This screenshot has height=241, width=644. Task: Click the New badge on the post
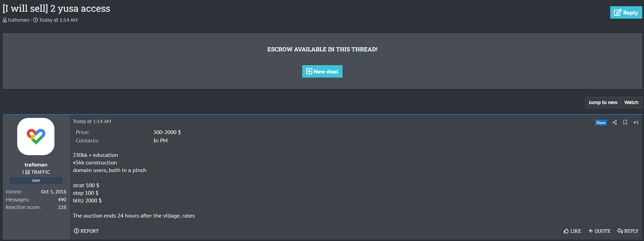pyautogui.click(x=601, y=123)
